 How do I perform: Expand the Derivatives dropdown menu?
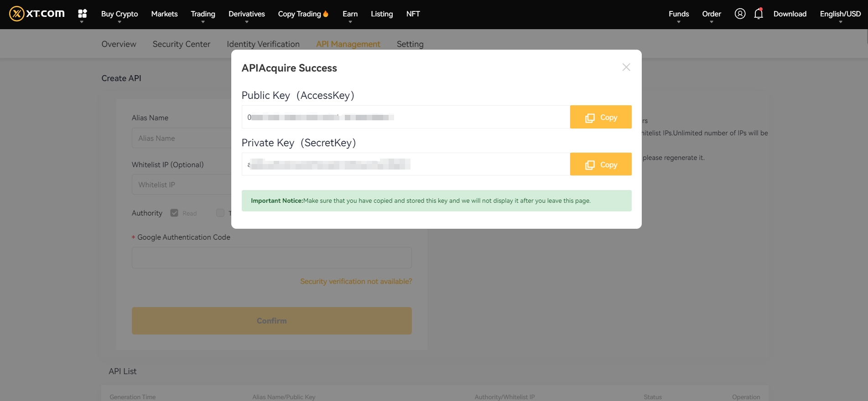tap(246, 14)
